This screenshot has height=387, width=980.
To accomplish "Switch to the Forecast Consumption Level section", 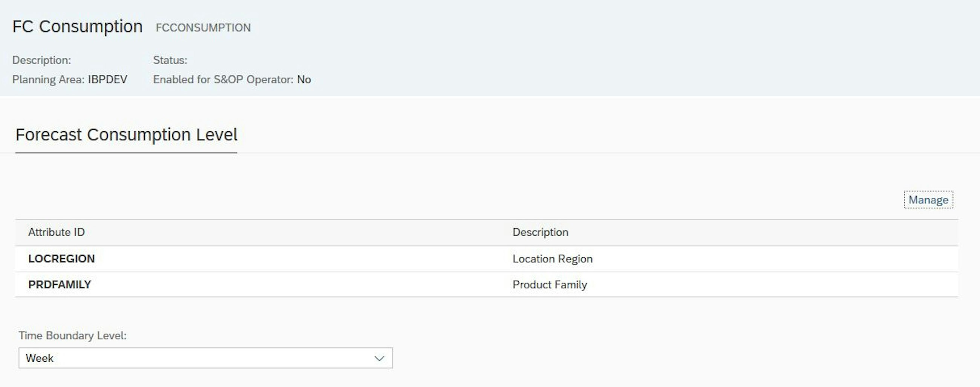I will 127,134.
